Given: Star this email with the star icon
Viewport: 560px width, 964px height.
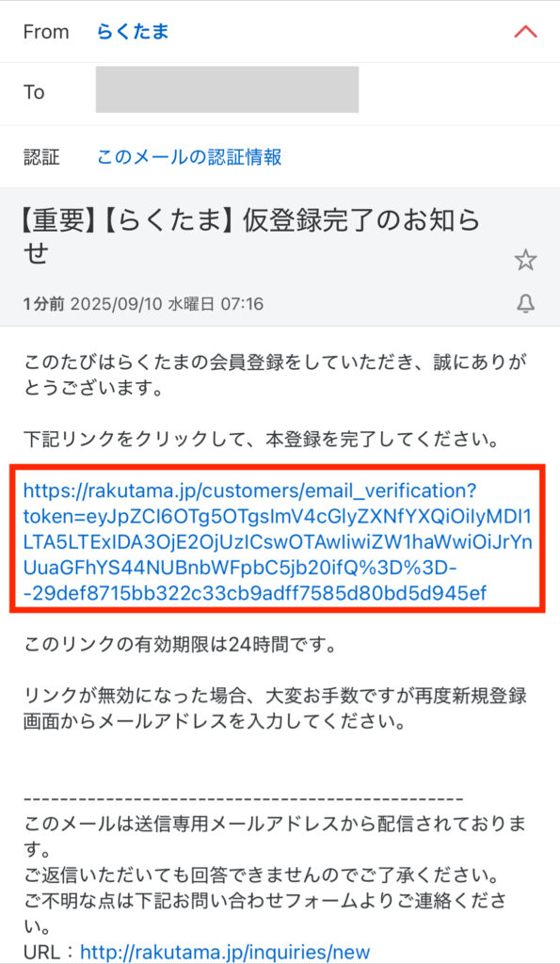Looking at the screenshot, I should [x=525, y=260].
